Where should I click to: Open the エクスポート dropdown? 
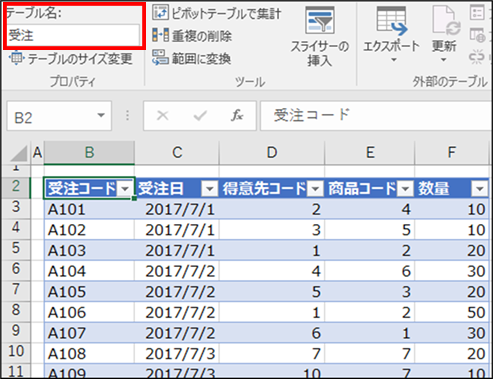click(x=394, y=60)
